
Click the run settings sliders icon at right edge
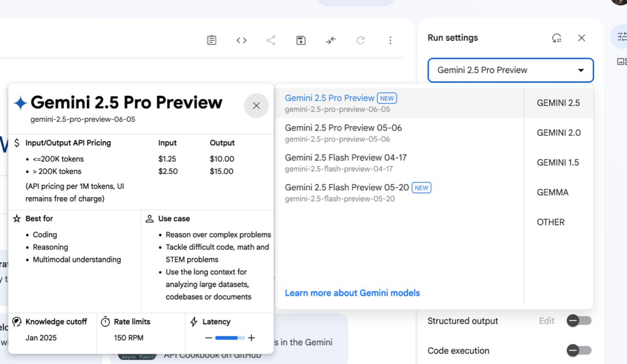(x=622, y=37)
